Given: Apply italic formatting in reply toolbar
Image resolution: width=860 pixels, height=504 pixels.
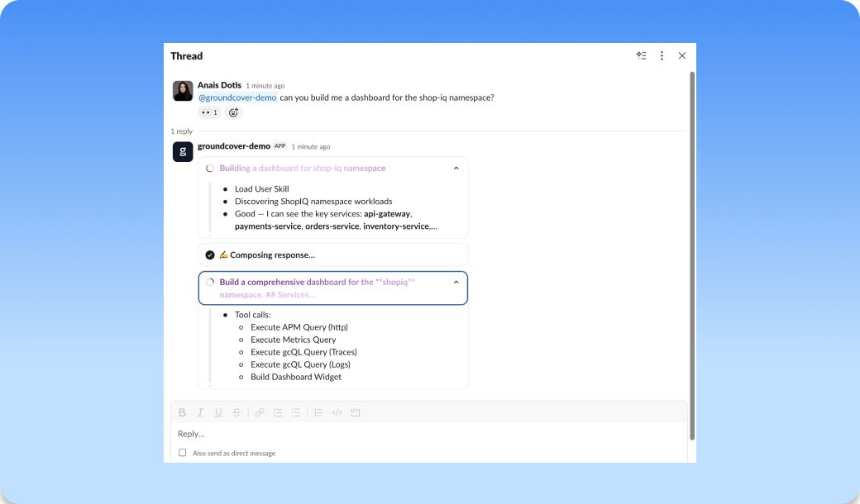Looking at the screenshot, I should (x=200, y=412).
